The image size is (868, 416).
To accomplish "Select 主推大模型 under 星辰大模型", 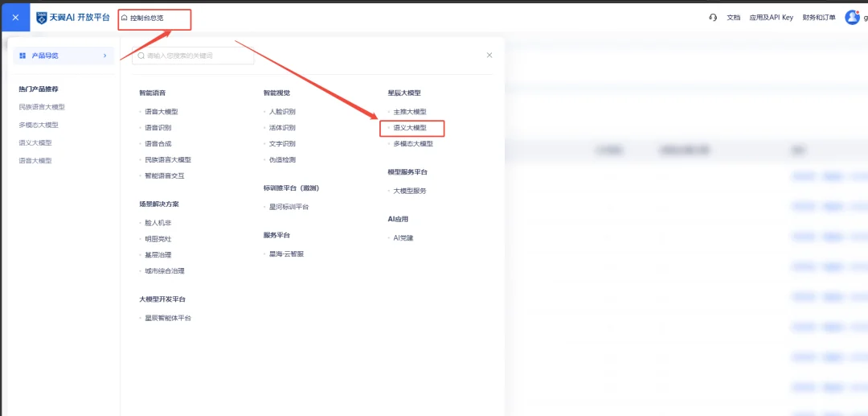I will tap(410, 111).
